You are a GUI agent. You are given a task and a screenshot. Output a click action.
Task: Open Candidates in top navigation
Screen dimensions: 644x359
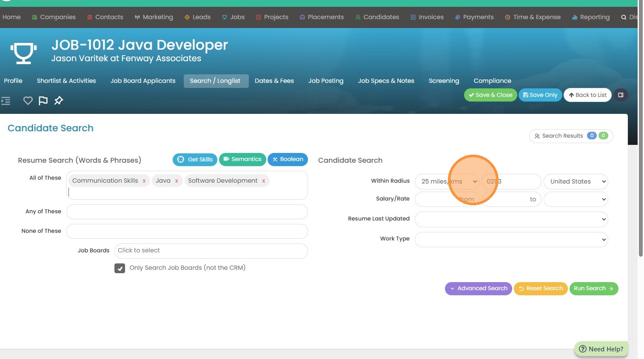pyautogui.click(x=377, y=17)
